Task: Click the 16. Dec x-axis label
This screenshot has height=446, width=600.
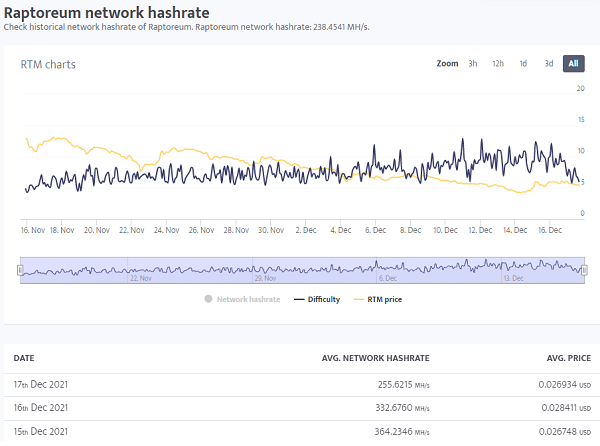Action: coord(550,230)
